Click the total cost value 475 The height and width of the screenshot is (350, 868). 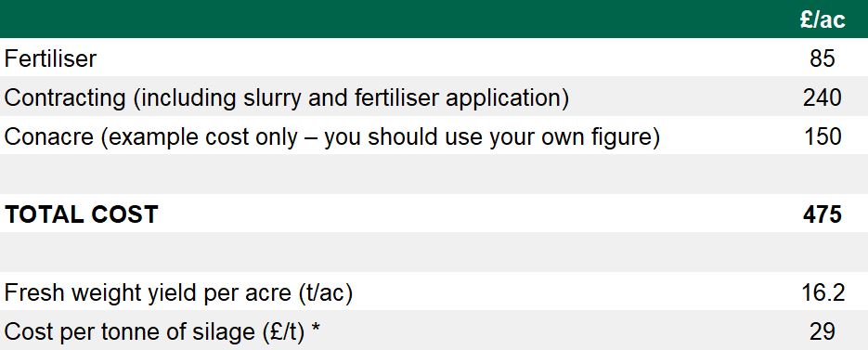(x=823, y=214)
